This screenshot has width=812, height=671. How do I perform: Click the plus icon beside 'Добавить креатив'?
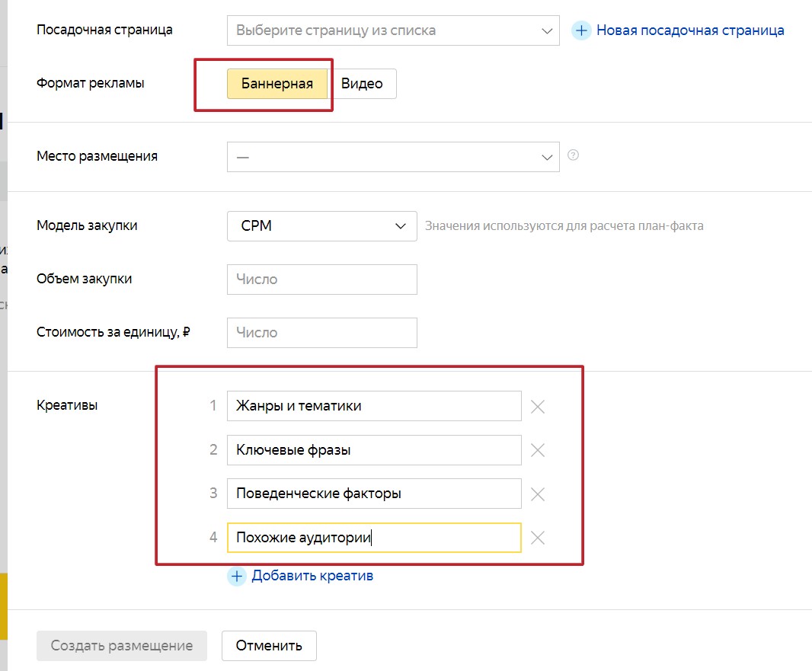pyautogui.click(x=237, y=576)
